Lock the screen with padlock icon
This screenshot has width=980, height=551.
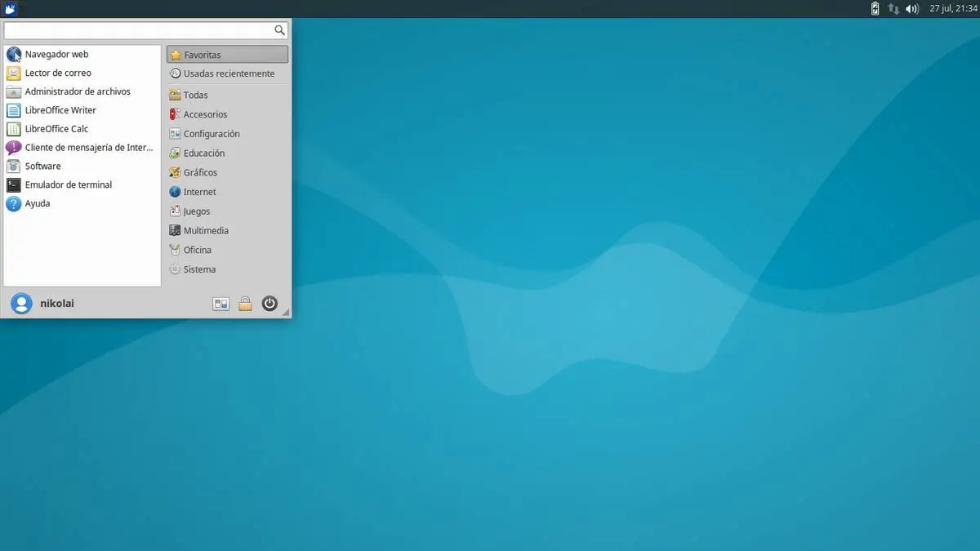pyautogui.click(x=245, y=304)
